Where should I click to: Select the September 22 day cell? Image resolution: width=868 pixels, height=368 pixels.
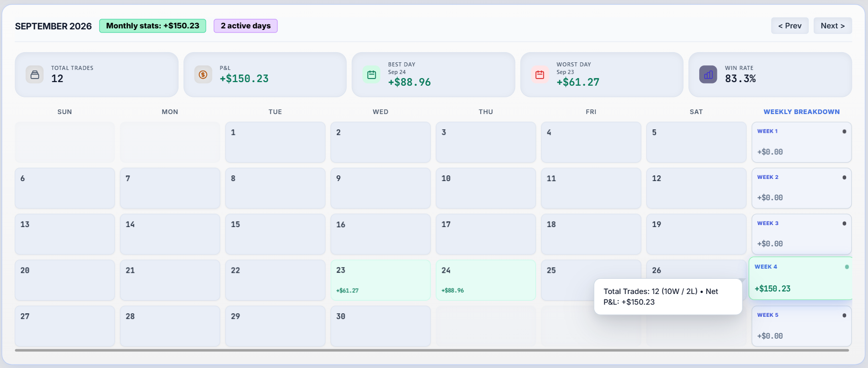click(275, 280)
